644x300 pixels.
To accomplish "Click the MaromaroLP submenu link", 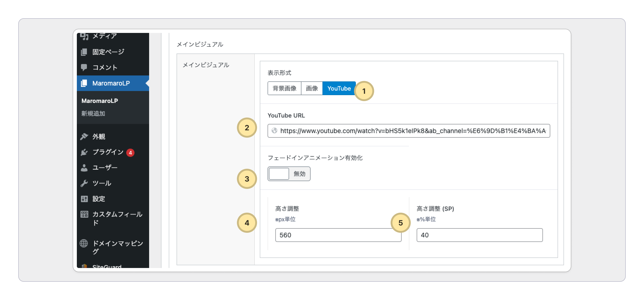I will click(99, 101).
